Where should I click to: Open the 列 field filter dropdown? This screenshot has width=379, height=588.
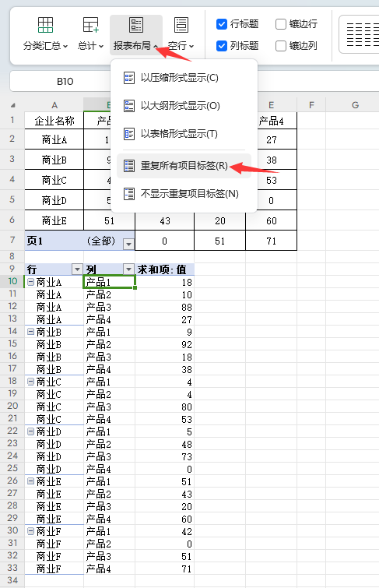(x=128, y=269)
